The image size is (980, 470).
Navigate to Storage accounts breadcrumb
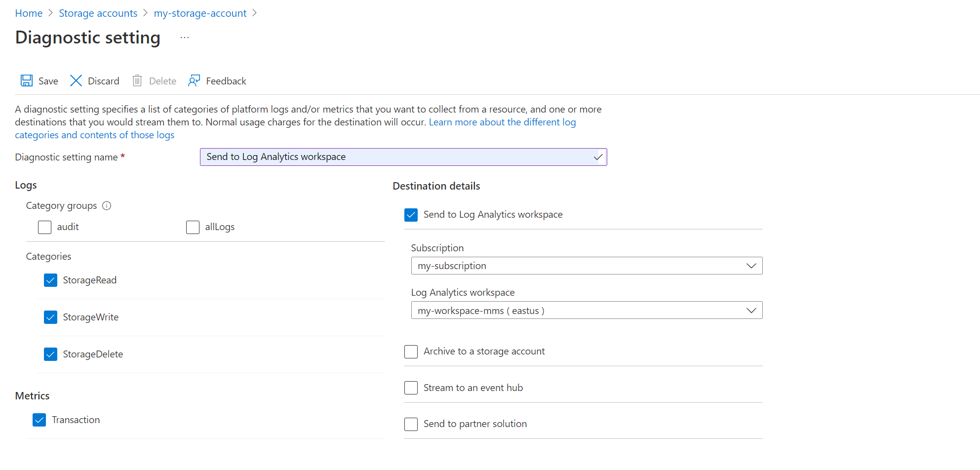[98, 13]
